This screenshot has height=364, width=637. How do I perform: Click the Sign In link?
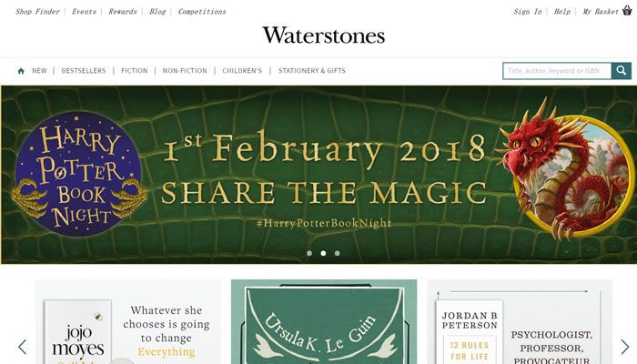[528, 11]
